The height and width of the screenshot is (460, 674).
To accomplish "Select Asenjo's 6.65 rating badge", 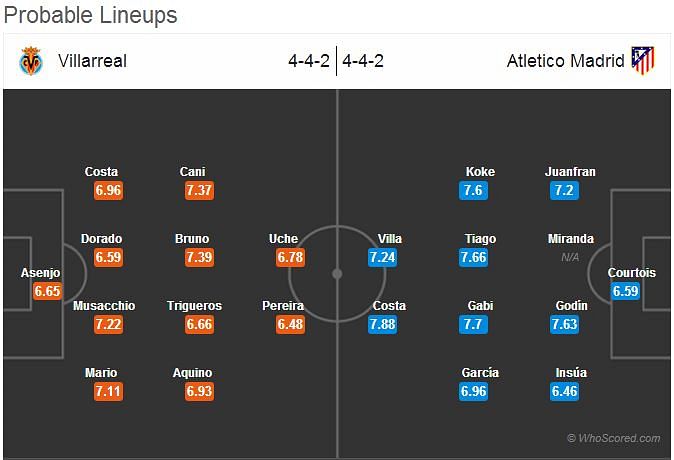I will point(47,291).
